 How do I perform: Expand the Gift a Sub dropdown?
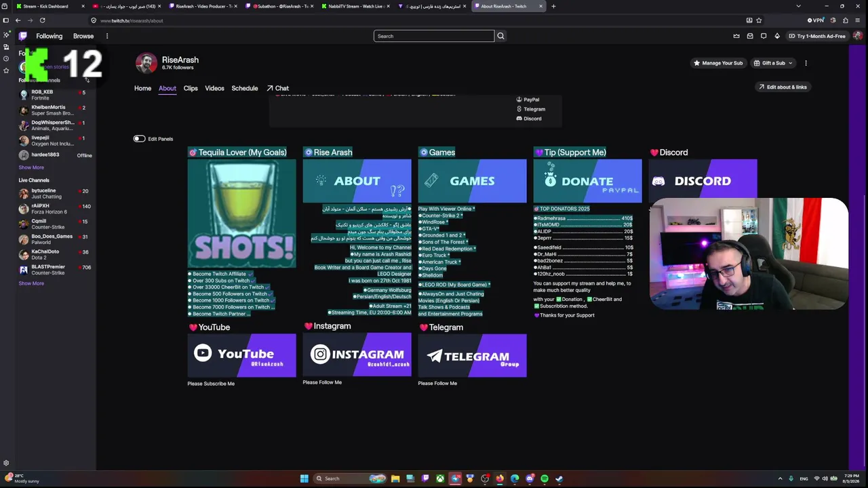pos(774,63)
